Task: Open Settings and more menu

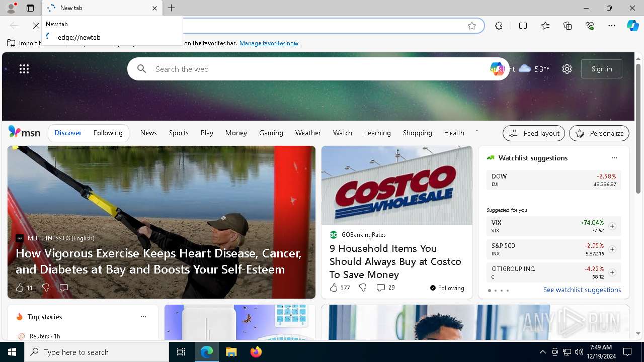Action: tap(612, 26)
